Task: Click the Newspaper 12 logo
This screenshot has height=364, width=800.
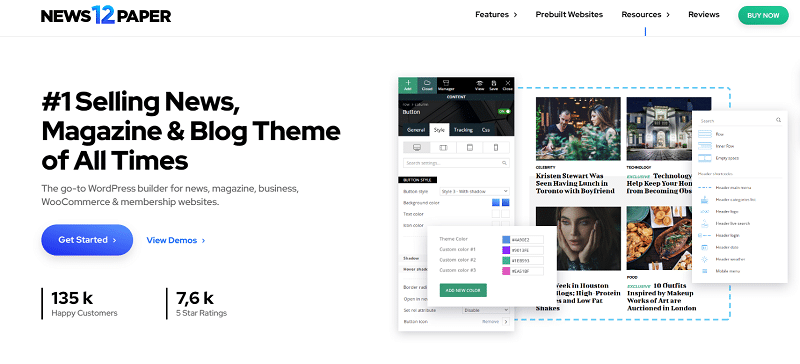Action: pos(106,15)
